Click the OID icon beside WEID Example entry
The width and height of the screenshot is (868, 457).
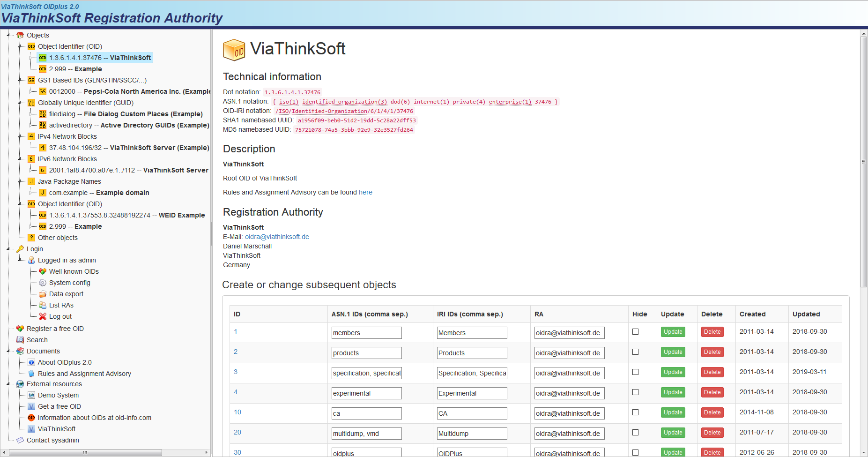point(43,215)
